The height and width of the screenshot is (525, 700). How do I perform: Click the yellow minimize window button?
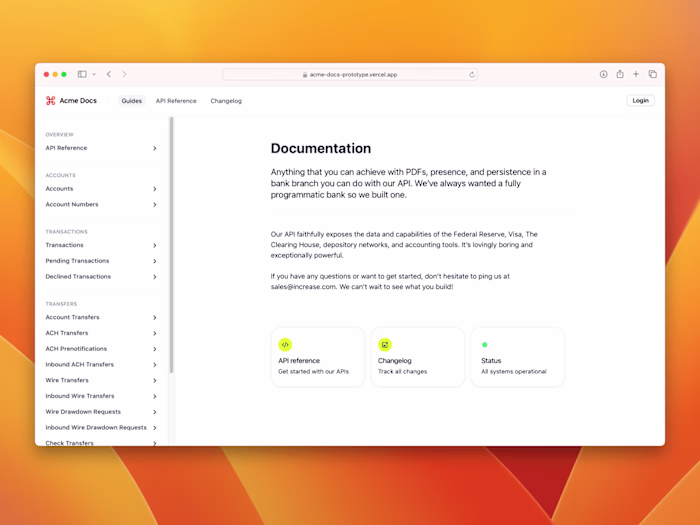pyautogui.click(x=55, y=75)
